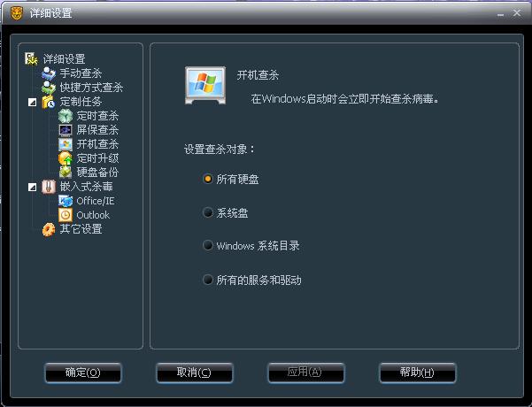Image resolution: width=532 pixels, height=407 pixels.
Task: Select the 定时升级 scheduled upgrade icon
Action: click(66, 158)
